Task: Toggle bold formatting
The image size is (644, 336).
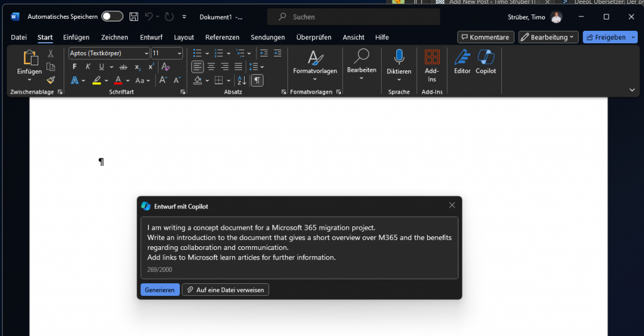Action: click(74, 67)
